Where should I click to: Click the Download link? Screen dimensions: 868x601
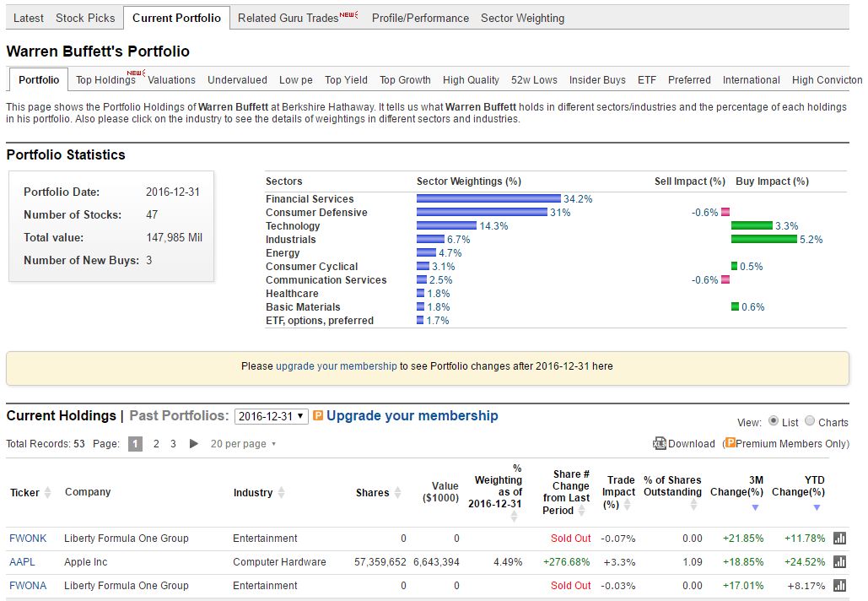point(692,444)
